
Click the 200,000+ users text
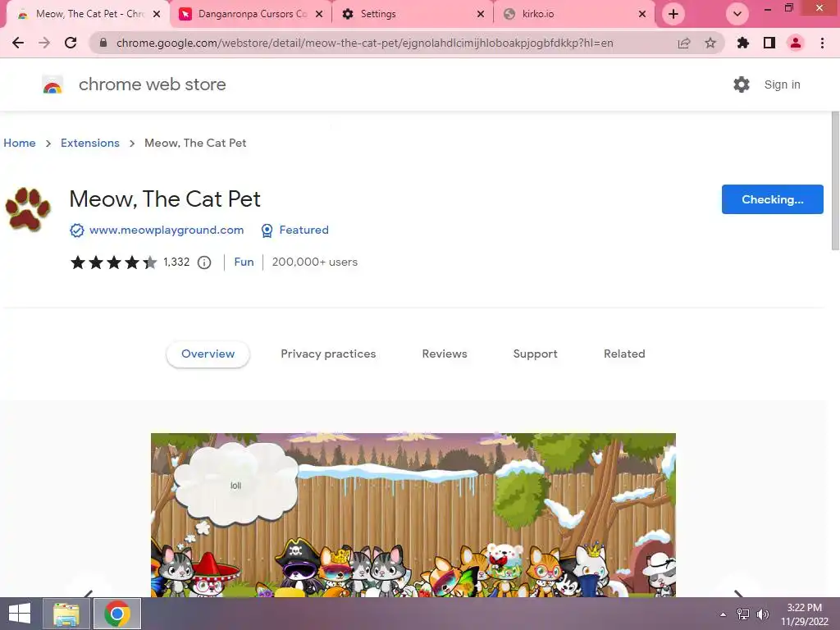314,262
